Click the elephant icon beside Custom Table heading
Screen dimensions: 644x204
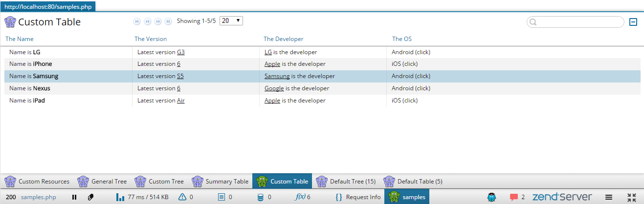point(10,22)
